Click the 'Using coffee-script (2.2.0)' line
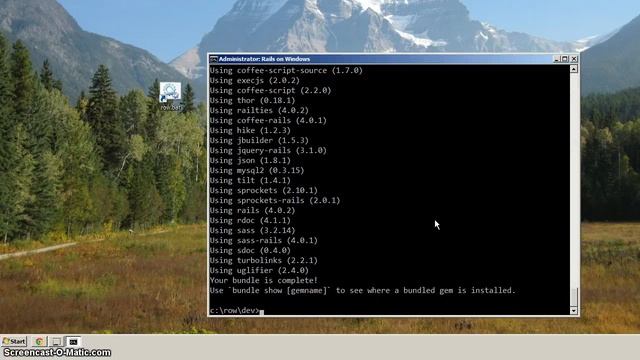Image resolution: width=640 pixels, height=360 pixels. [x=270, y=91]
